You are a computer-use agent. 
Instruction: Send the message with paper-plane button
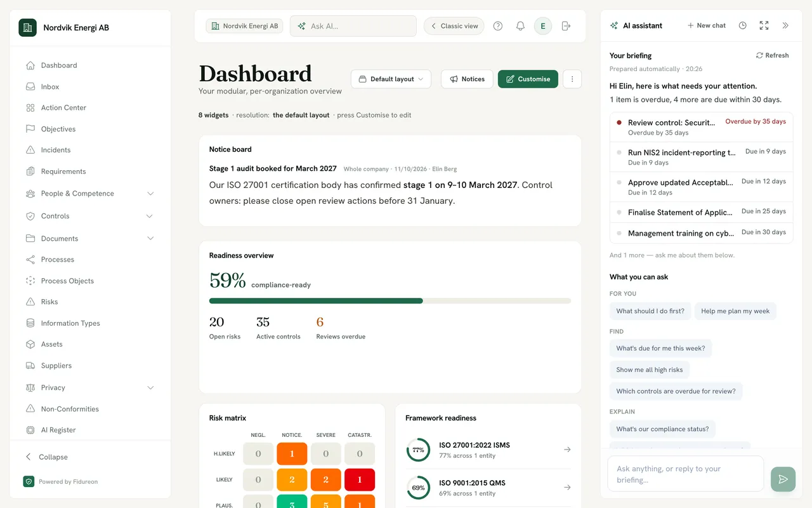(x=783, y=479)
